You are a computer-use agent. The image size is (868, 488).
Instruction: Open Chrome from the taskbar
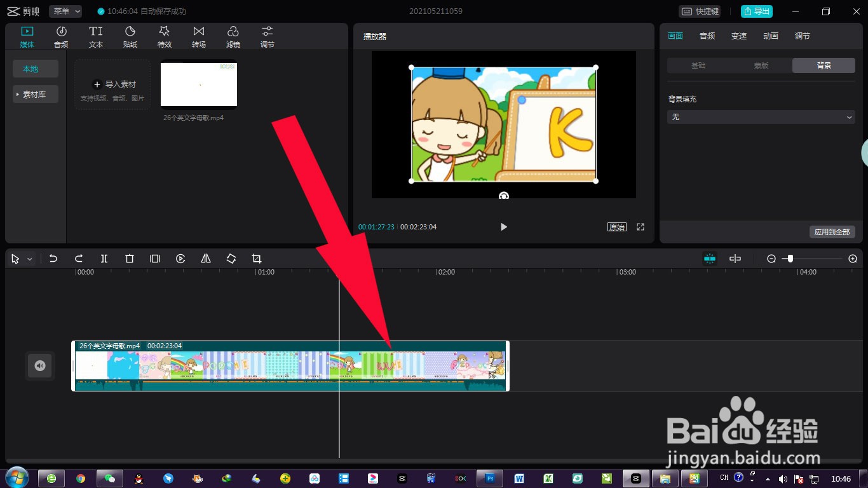tap(81, 478)
